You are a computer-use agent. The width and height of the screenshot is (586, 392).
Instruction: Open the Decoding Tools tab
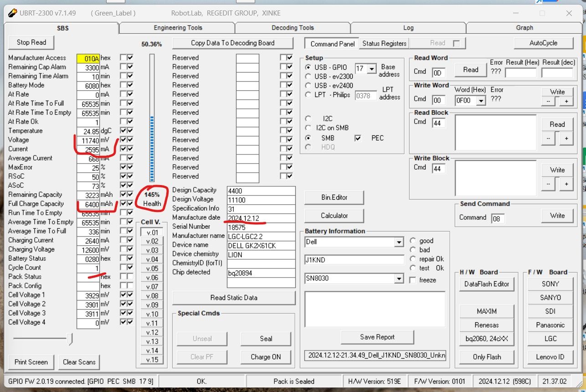pyautogui.click(x=293, y=28)
